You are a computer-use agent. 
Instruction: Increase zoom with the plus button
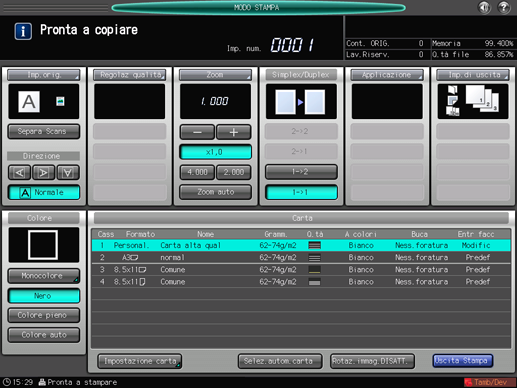click(x=234, y=132)
